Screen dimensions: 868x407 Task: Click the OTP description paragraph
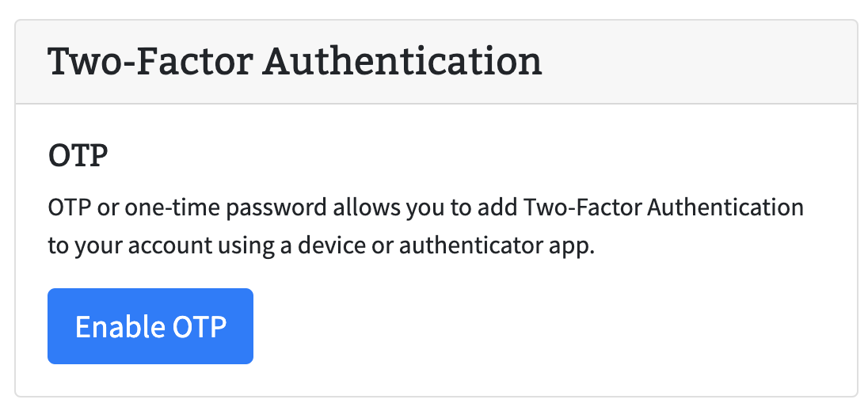(426, 227)
